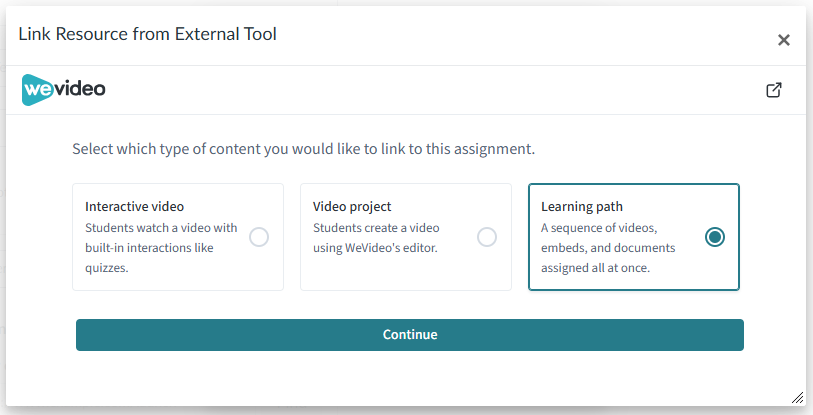Open WeVideo in a new window icon
The height and width of the screenshot is (415, 813).
(x=774, y=90)
